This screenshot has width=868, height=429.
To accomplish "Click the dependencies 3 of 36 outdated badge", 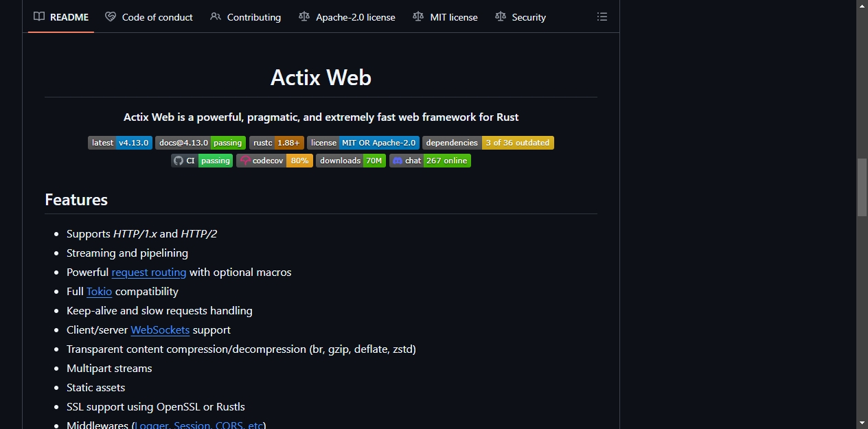I will point(488,143).
